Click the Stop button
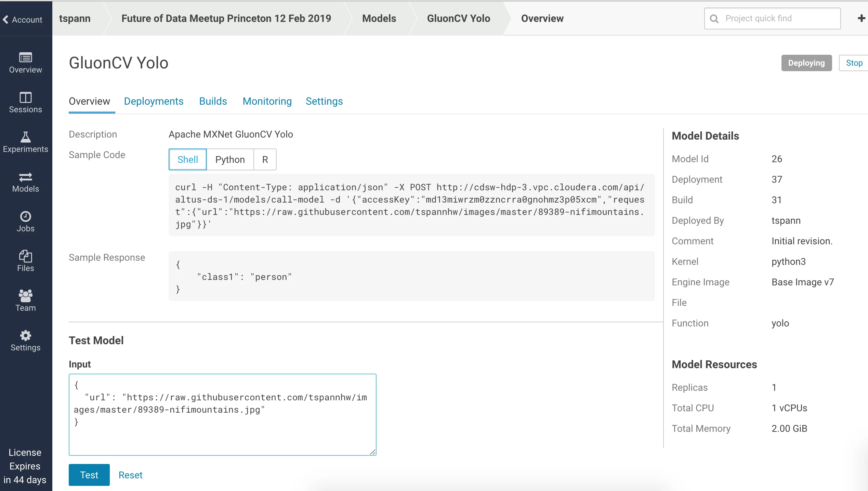Screen dimensions: 868x491 tap(854, 63)
